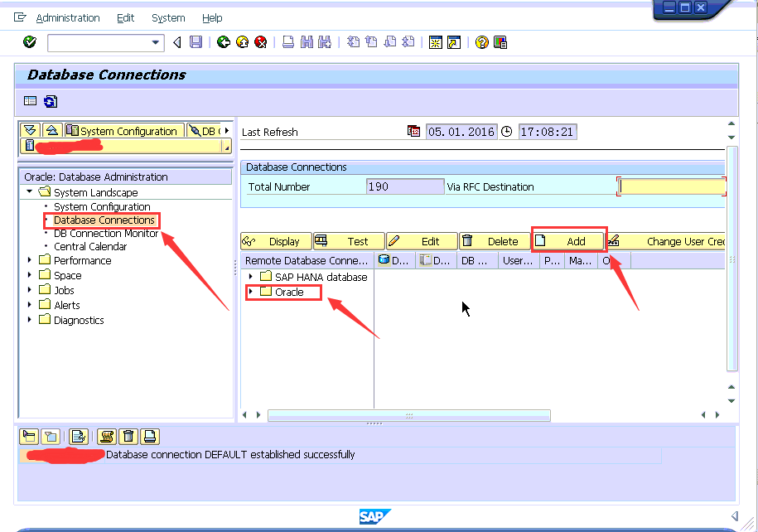Image resolution: width=758 pixels, height=532 pixels.
Task: Click the First Page icon
Action: [354, 42]
